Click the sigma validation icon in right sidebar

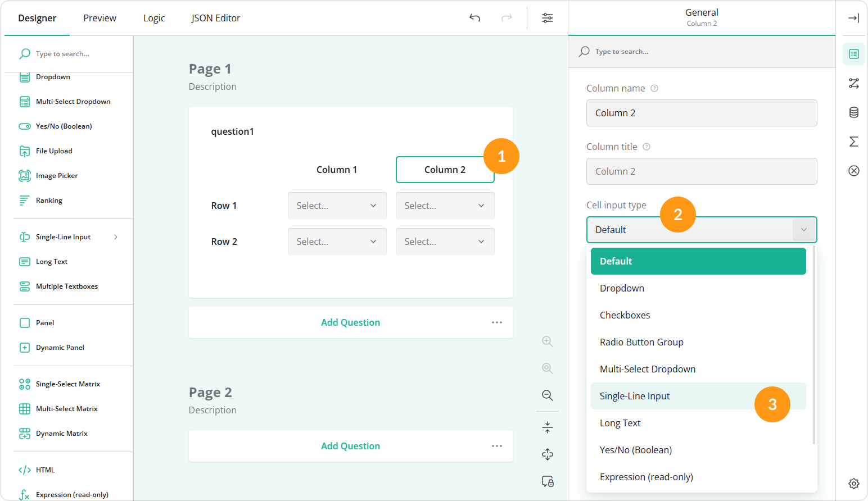tap(853, 142)
